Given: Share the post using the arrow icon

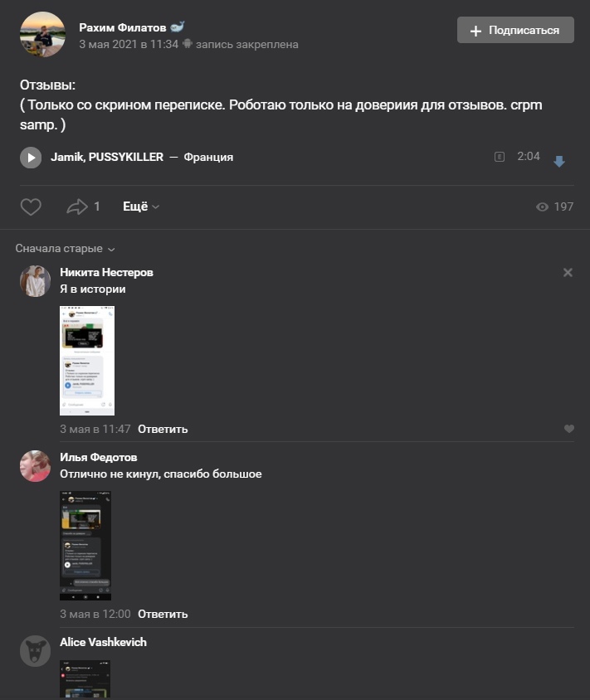Looking at the screenshot, I should (x=77, y=207).
